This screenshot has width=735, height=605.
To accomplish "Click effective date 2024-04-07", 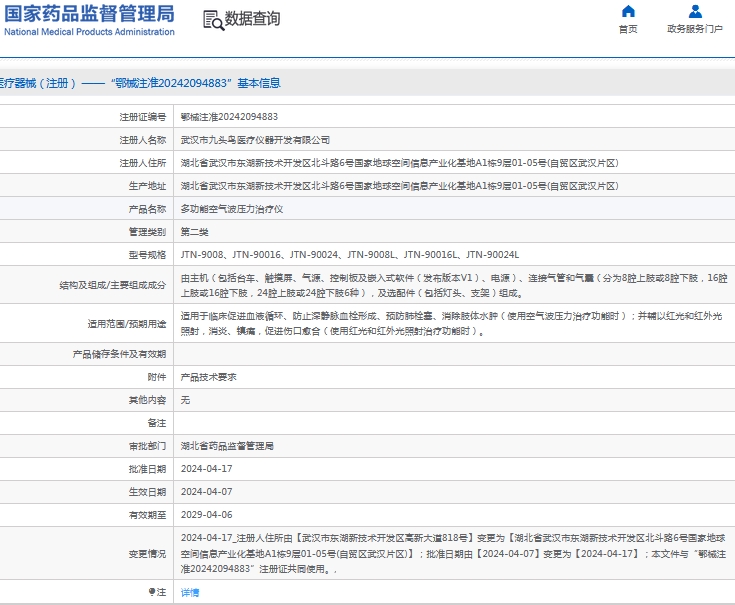I will coord(207,492).
